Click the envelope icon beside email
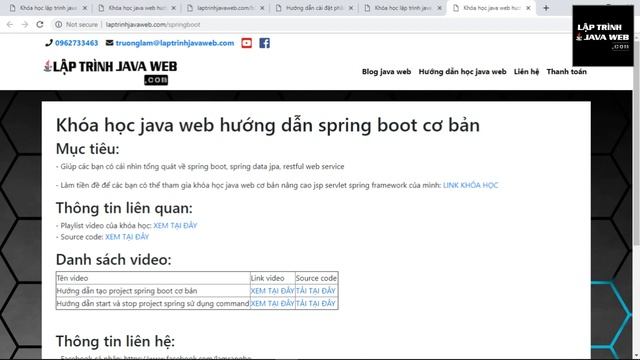The image size is (640, 360). (109, 43)
